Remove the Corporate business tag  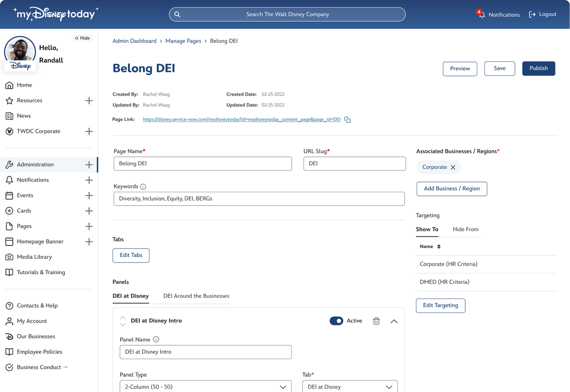453,167
